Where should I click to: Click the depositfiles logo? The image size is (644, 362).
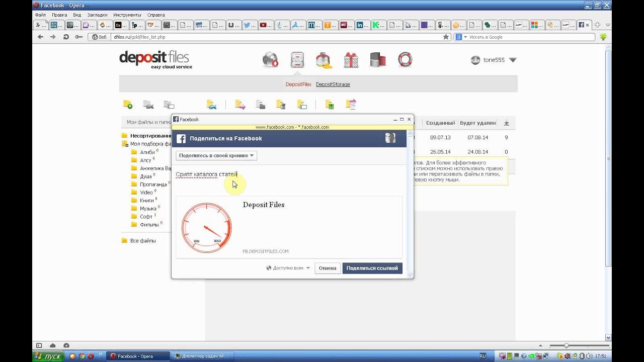point(155,59)
